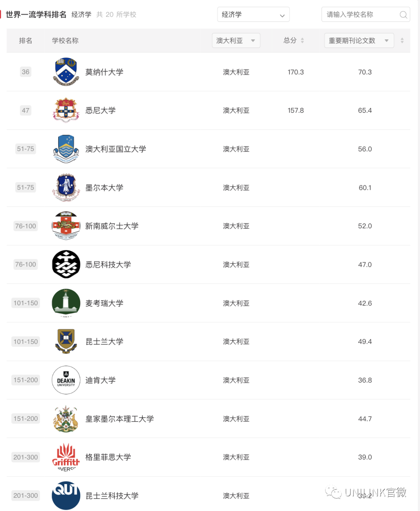Click the QUT blue circle logo
The height and width of the screenshot is (511, 420).
(66, 495)
